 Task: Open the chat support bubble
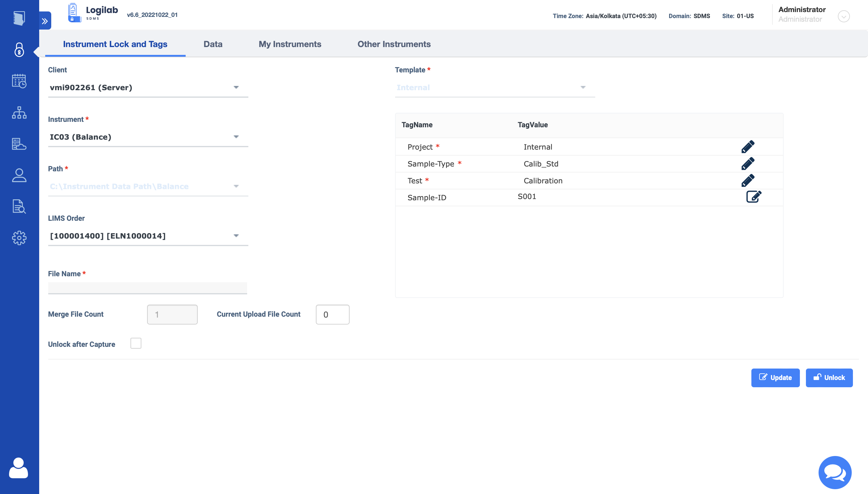pyautogui.click(x=835, y=472)
